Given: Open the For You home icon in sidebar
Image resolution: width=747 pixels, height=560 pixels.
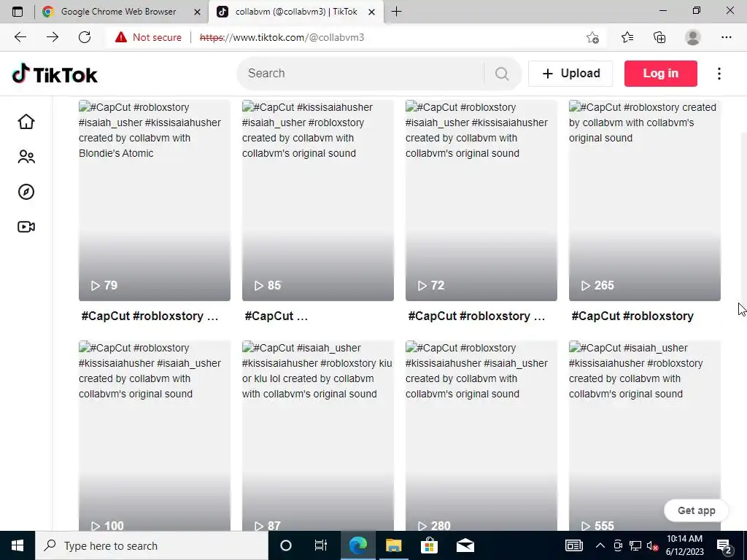Looking at the screenshot, I should [26, 122].
